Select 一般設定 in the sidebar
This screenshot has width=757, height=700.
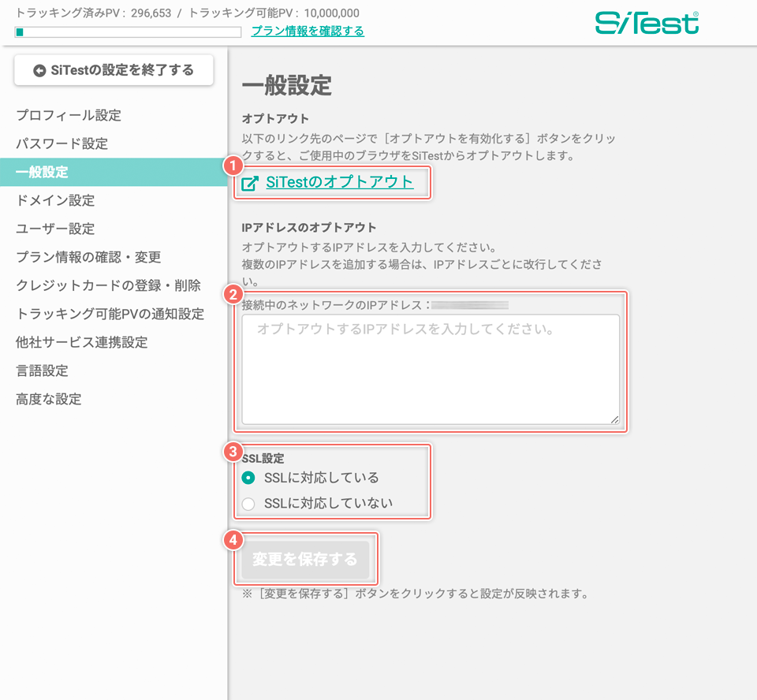pos(114,172)
